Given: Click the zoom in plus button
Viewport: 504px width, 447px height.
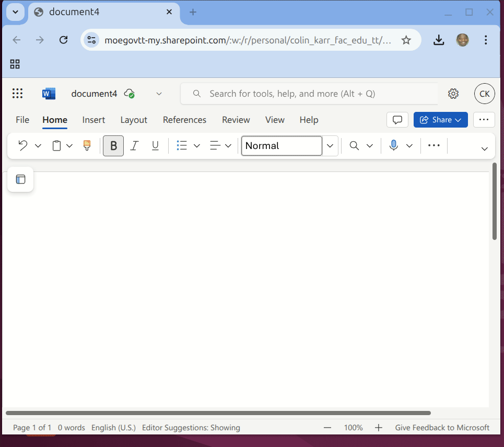Looking at the screenshot, I should [x=379, y=428].
